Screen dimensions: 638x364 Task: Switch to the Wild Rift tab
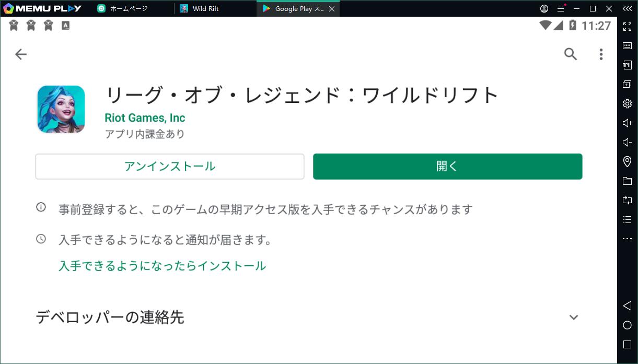pos(206,9)
